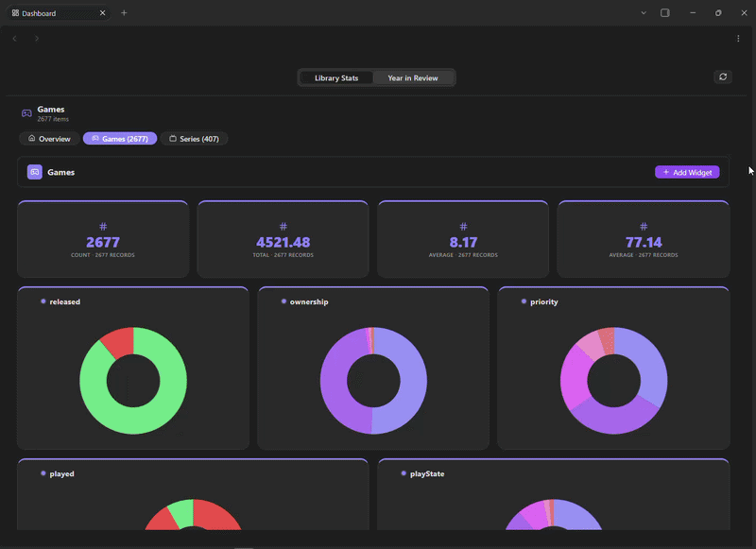756x549 pixels.
Task: Click the purple Games controller icon in header
Action: pos(35,172)
